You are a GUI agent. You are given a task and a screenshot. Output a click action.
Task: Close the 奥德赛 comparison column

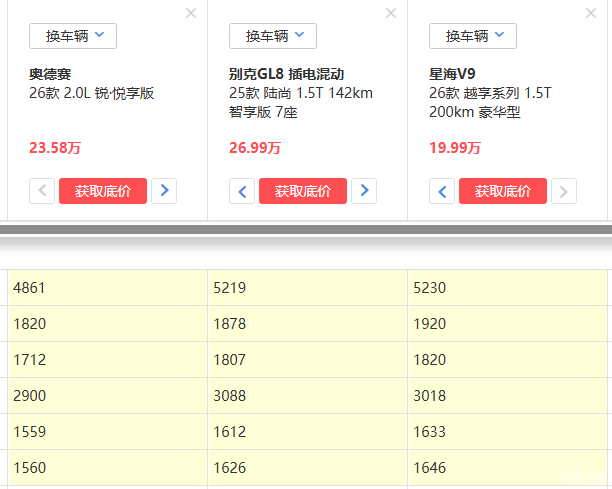tap(191, 13)
